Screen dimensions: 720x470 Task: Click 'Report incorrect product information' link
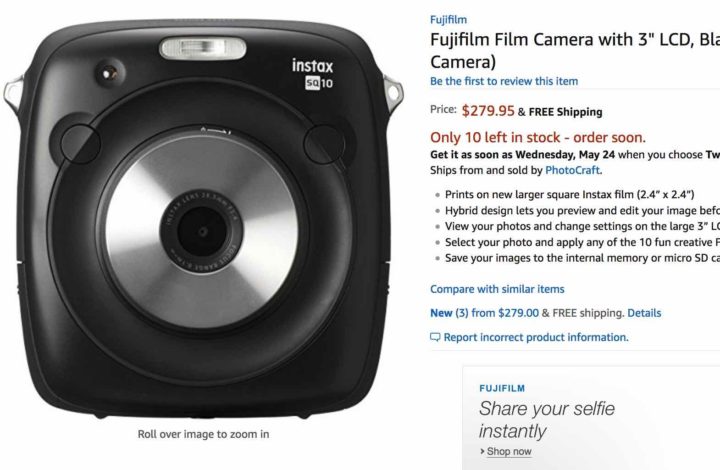(535, 337)
